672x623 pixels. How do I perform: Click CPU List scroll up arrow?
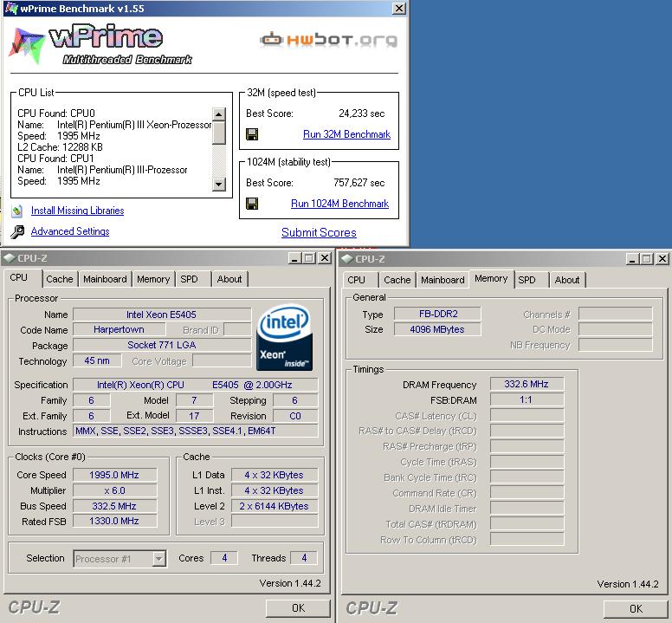pyautogui.click(x=218, y=114)
